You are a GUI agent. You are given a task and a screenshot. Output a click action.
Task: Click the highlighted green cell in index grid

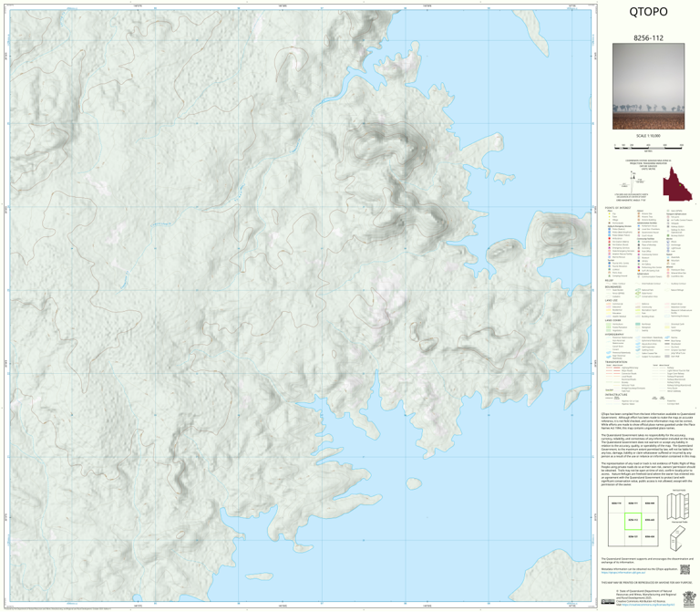pos(633,521)
